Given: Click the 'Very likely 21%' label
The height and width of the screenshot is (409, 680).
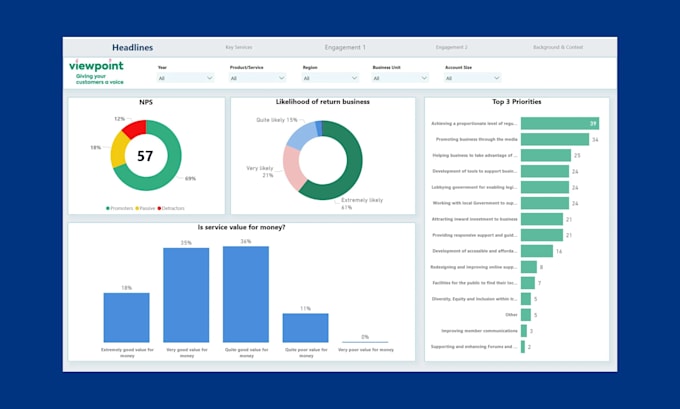Looking at the screenshot, I should coord(260,171).
